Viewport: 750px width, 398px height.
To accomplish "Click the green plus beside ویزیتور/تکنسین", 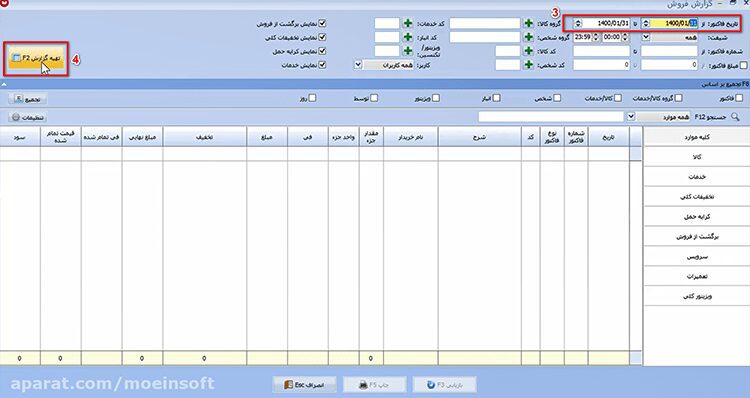I will 408,51.
